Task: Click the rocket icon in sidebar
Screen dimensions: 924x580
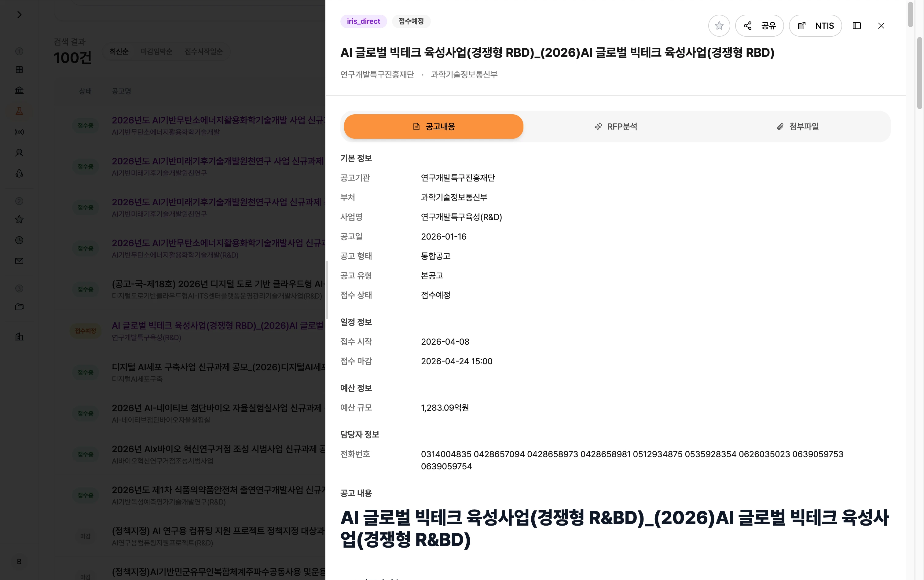Action: point(19,173)
